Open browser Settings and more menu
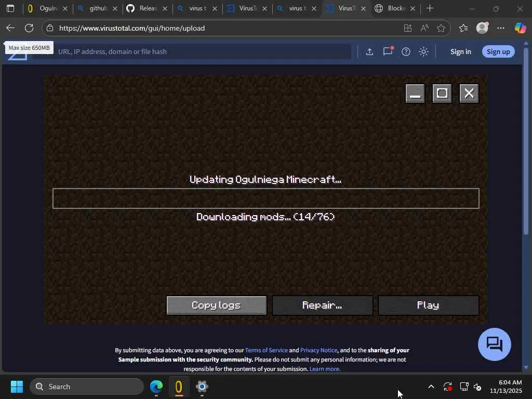This screenshot has height=399, width=532. tap(501, 28)
